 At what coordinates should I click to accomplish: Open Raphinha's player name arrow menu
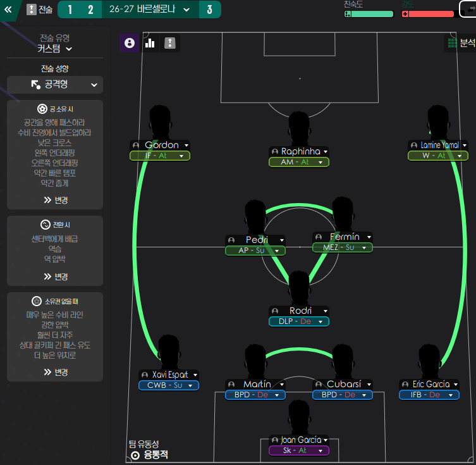326,152
